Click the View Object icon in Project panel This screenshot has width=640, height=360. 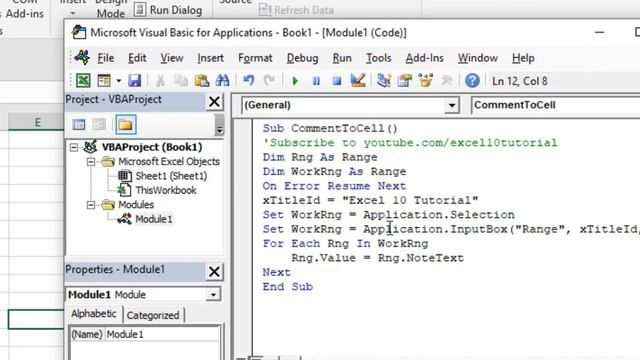coord(99,124)
